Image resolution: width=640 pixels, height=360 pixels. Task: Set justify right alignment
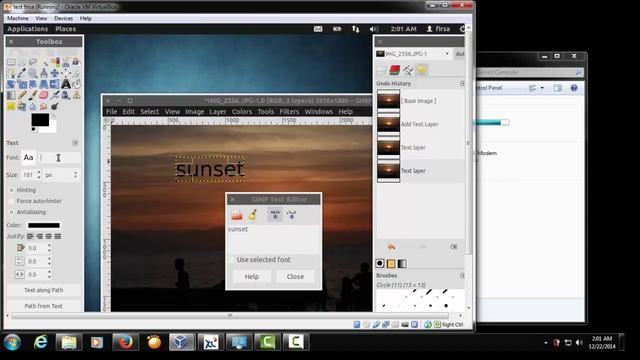(40, 236)
